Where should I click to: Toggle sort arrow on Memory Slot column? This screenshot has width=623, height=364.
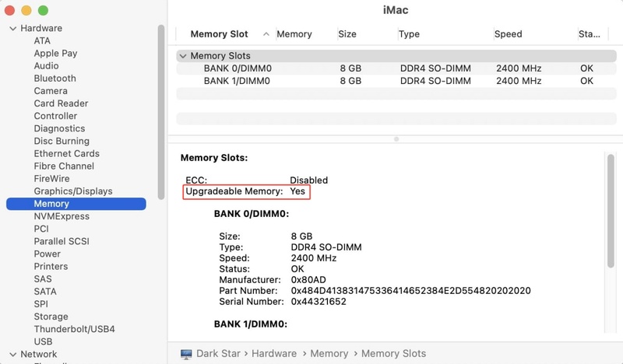pos(266,34)
